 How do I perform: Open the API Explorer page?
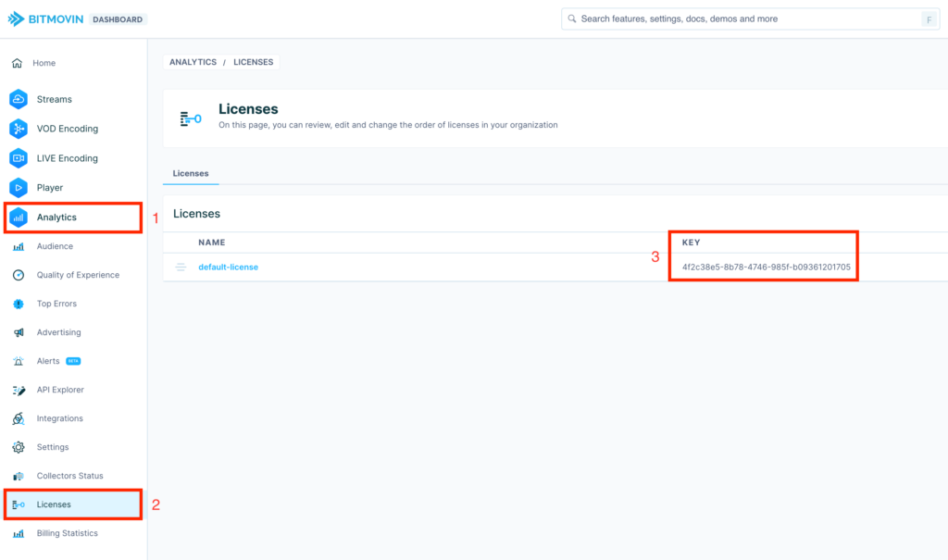pos(60,390)
